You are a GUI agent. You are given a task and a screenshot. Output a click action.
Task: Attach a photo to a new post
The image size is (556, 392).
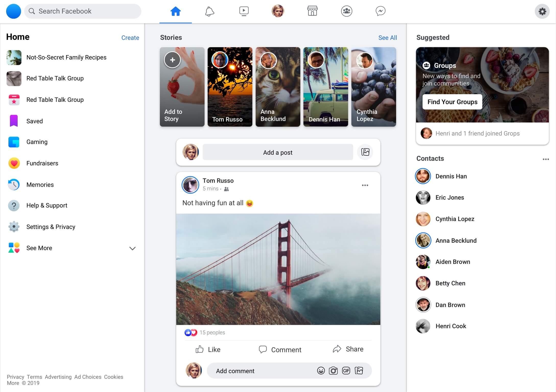[x=365, y=152]
